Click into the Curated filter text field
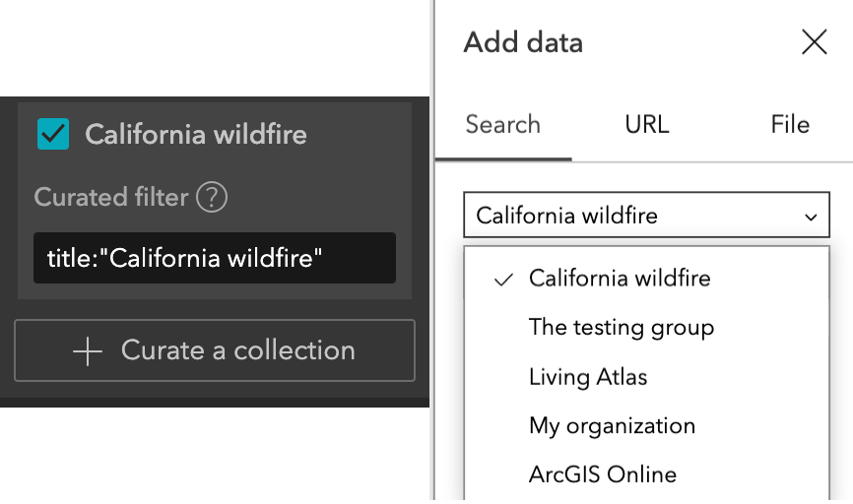The image size is (853, 504). pos(214,258)
